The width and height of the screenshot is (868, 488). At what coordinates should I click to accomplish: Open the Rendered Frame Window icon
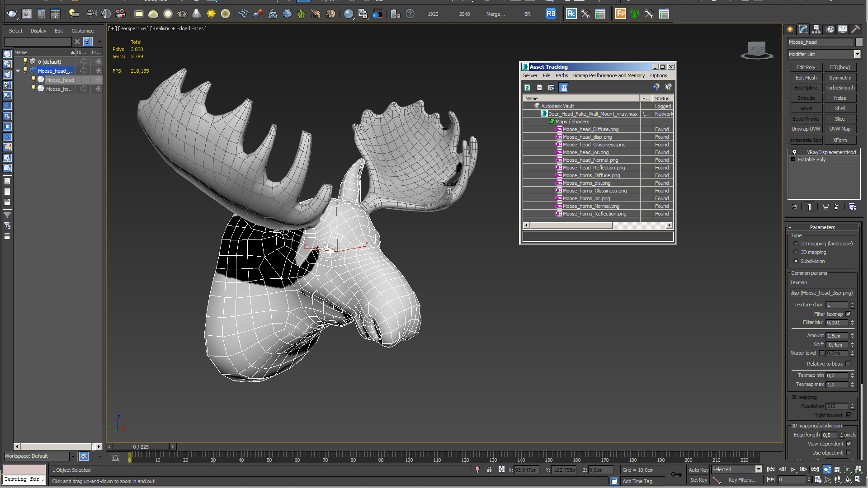[27, 14]
